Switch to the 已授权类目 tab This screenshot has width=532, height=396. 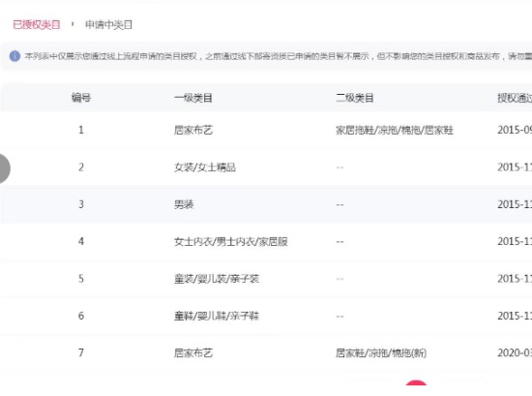37,25
